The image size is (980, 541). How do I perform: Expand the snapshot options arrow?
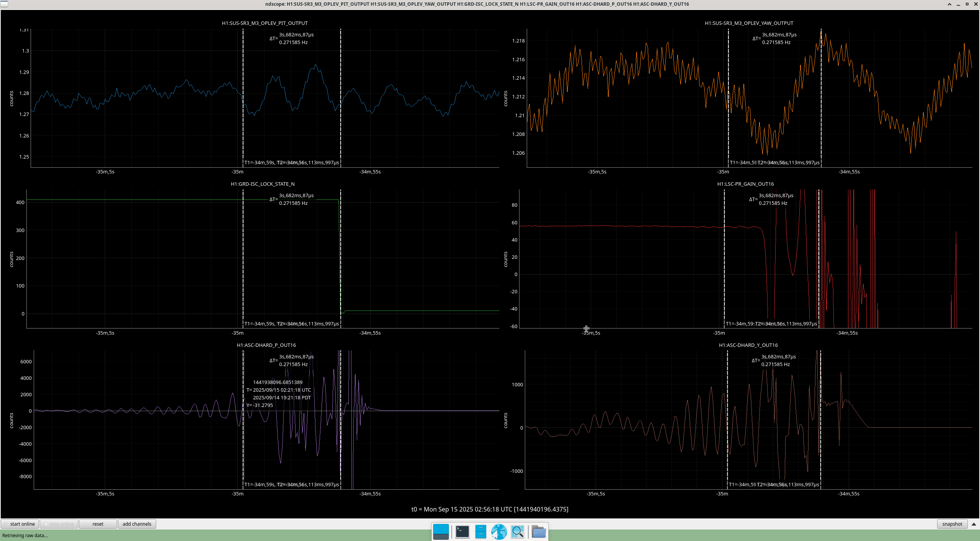tap(974, 524)
